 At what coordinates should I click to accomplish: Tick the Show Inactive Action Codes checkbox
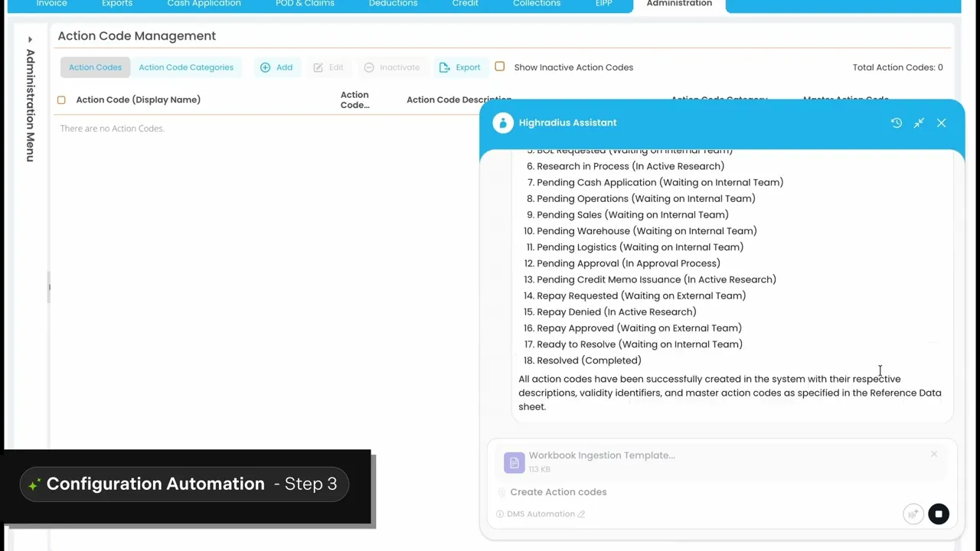tap(500, 67)
